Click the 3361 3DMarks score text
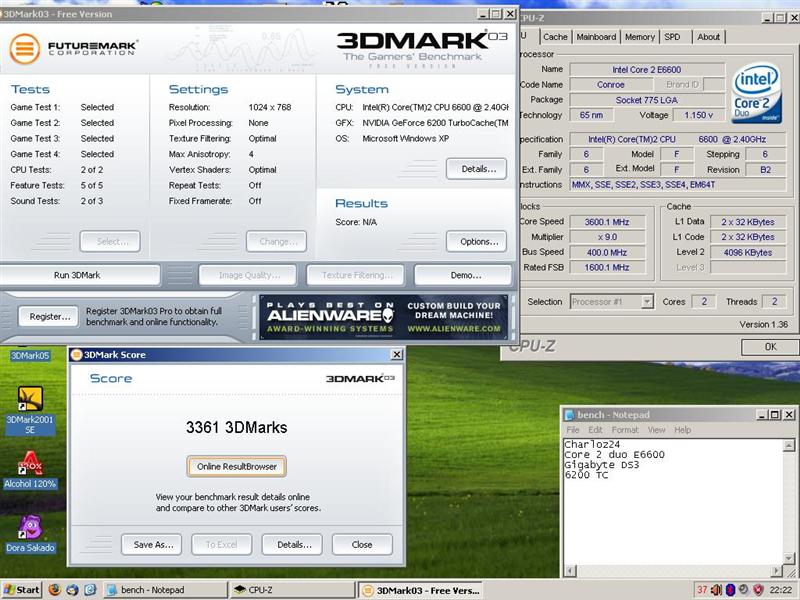800x600 pixels. click(x=236, y=427)
